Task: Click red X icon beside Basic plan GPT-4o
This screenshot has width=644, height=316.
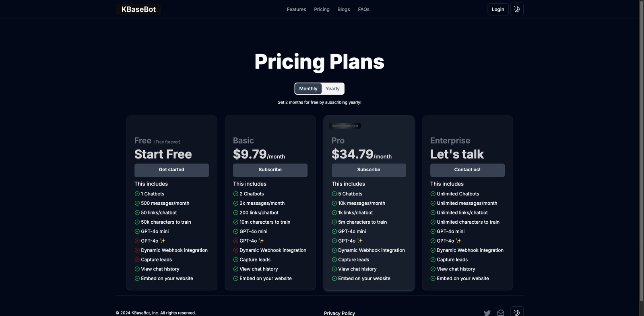Action: 235,241
